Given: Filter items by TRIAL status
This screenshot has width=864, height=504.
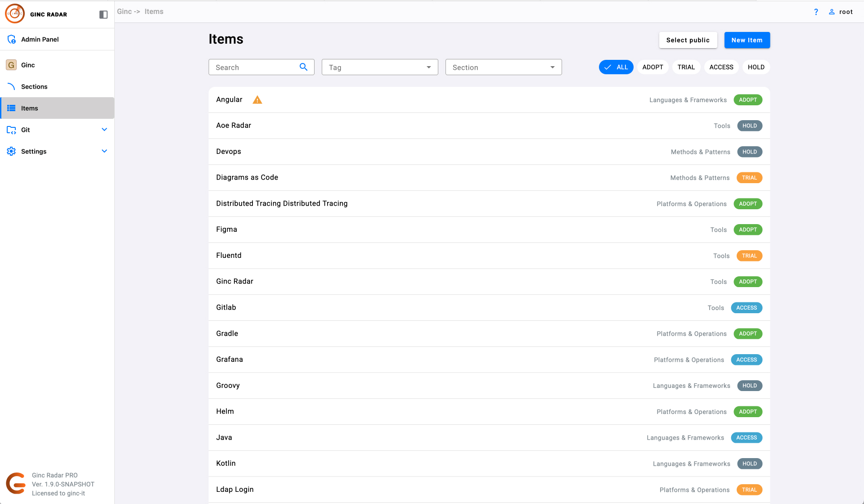Looking at the screenshot, I should tap(686, 67).
